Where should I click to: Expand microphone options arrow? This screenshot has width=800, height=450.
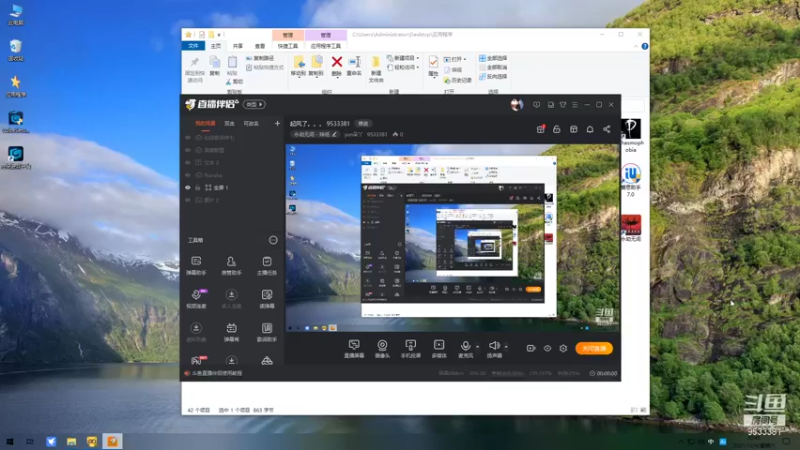(478, 347)
